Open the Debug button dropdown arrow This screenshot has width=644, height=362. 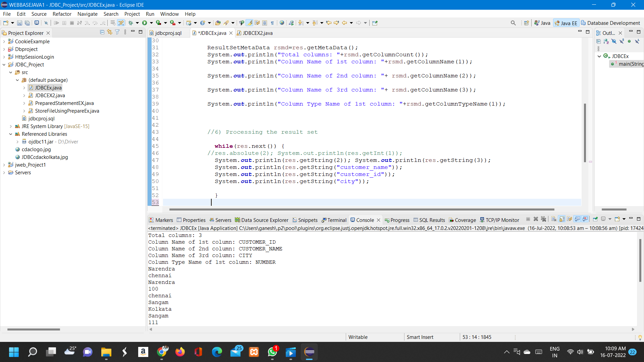pos(137,23)
